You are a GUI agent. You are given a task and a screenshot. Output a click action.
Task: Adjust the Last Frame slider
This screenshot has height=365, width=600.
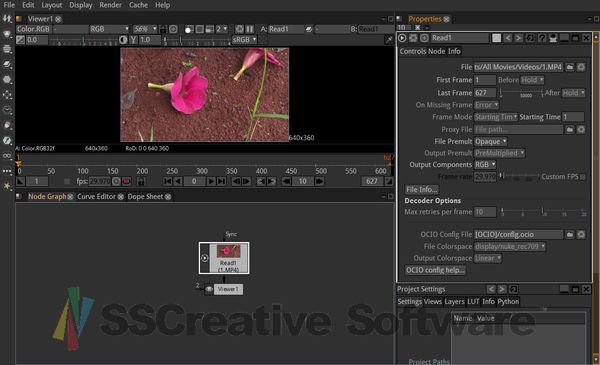(x=521, y=93)
